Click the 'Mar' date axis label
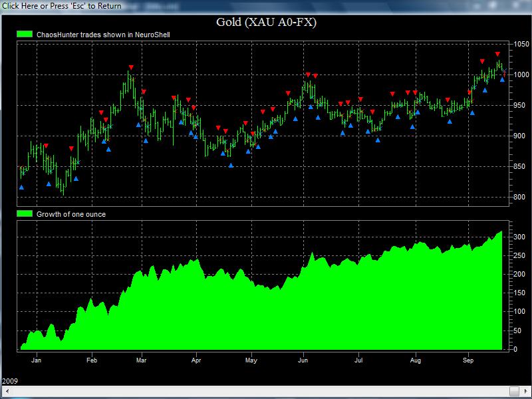Image resolution: width=532 pixels, height=399 pixels. [x=142, y=360]
